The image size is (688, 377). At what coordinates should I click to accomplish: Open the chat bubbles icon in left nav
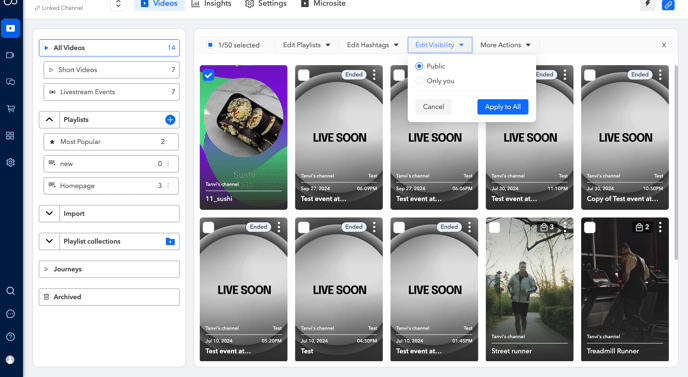click(x=11, y=82)
